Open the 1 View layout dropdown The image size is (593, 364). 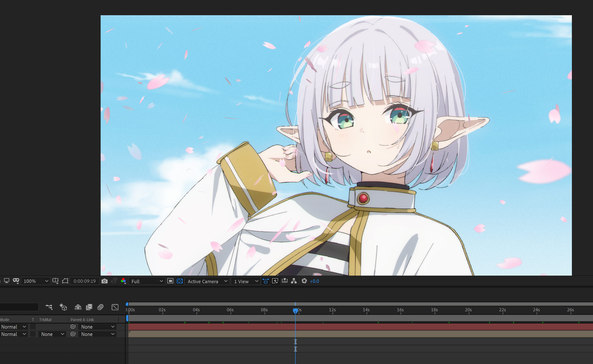[246, 281]
